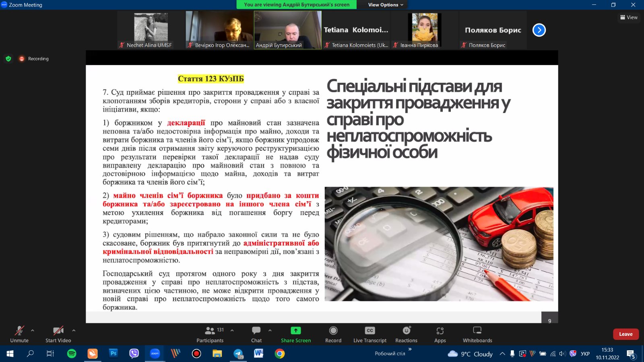Select Поляков Борис participant tile
644x362 pixels.
[493, 30]
